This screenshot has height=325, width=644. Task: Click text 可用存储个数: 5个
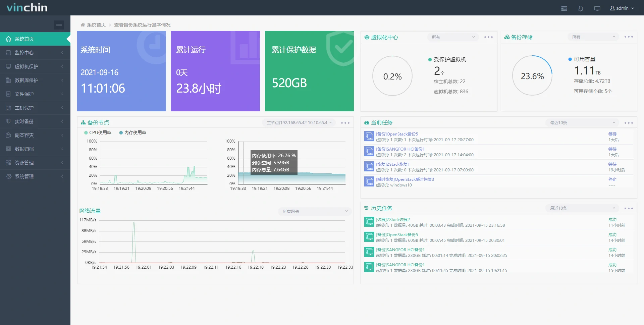593,91
